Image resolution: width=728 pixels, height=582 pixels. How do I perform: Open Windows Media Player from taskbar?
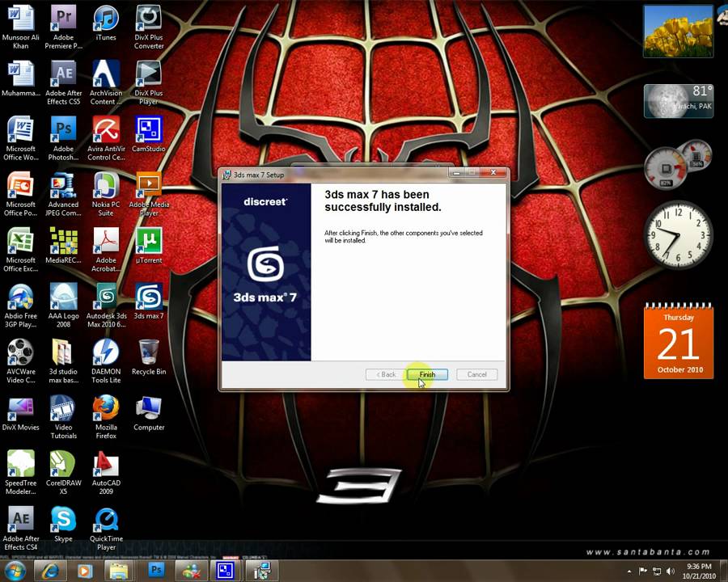click(84, 571)
